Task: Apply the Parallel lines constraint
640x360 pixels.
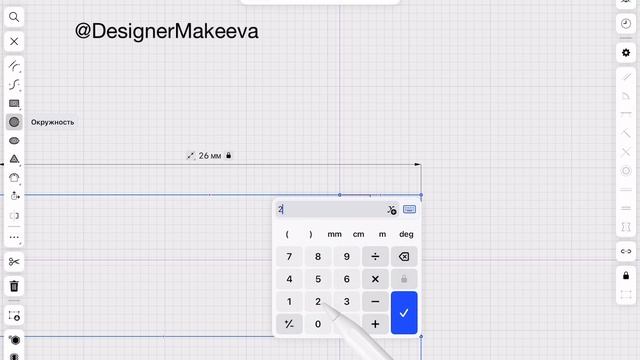Action: pyautogui.click(x=626, y=77)
